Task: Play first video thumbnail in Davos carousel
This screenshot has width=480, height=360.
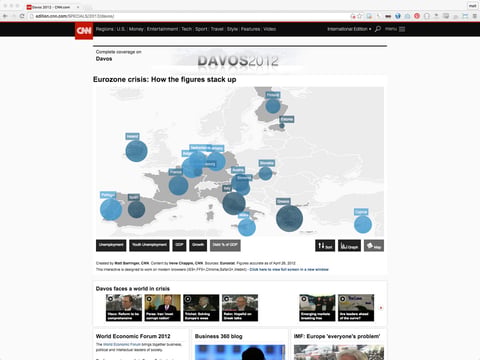Action: (124, 308)
